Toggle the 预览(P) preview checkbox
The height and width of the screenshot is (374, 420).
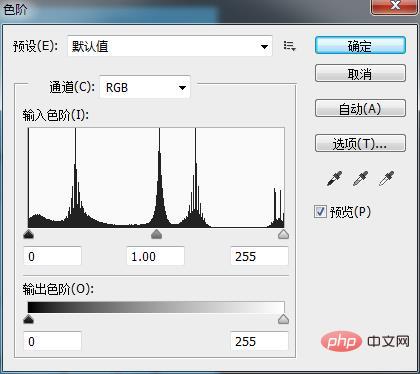pos(320,211)
